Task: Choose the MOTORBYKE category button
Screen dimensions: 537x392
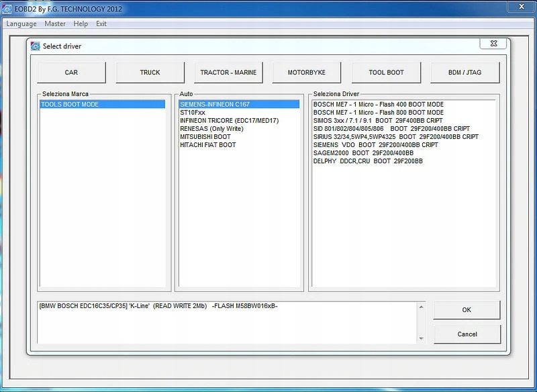Action: 307,72
